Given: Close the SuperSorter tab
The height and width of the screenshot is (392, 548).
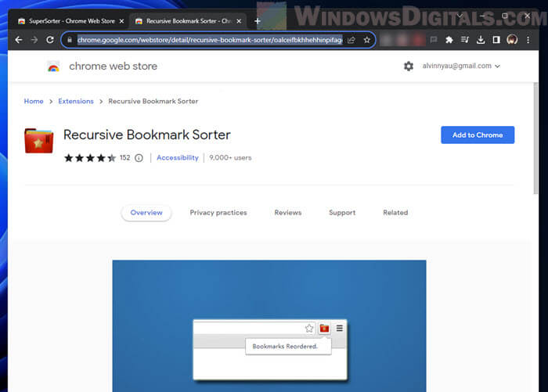Looking at the screenshot, I should click(121, 21).
